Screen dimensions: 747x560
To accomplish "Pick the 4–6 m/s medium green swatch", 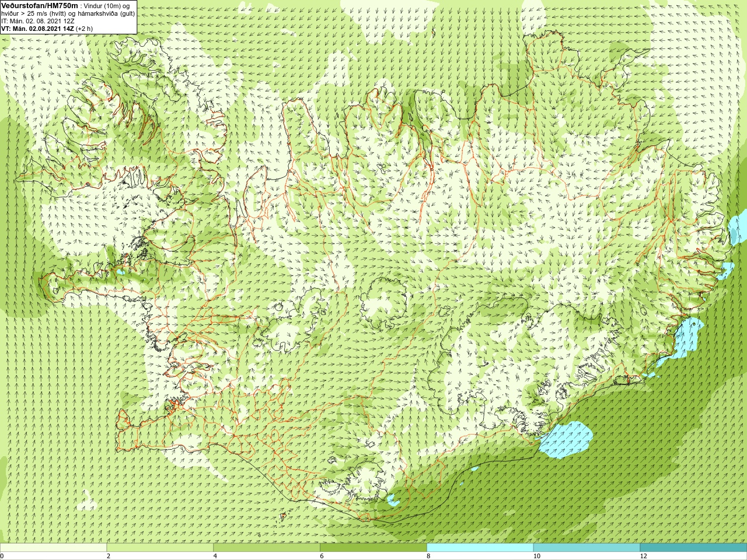I will (x=267, y=548).
